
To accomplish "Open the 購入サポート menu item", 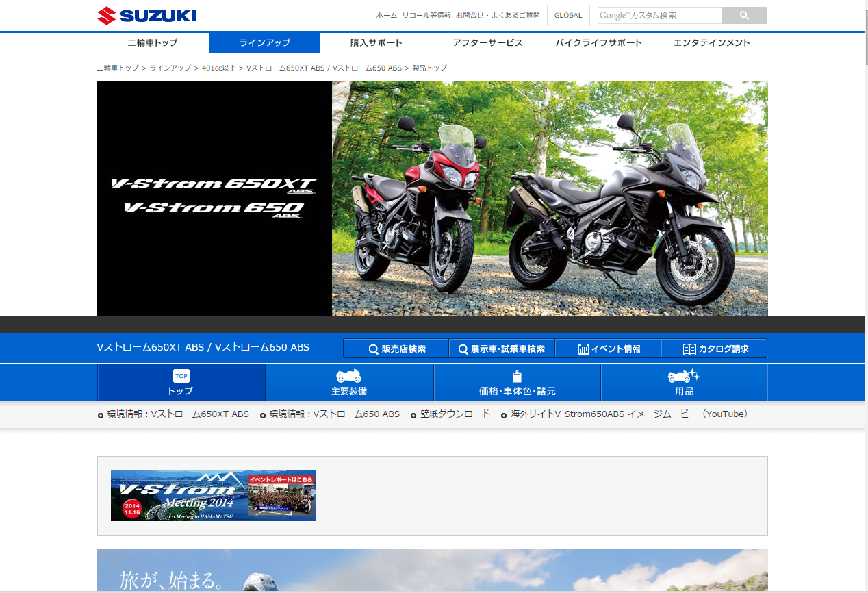I will pyautogui.click(x=376, y=42).
